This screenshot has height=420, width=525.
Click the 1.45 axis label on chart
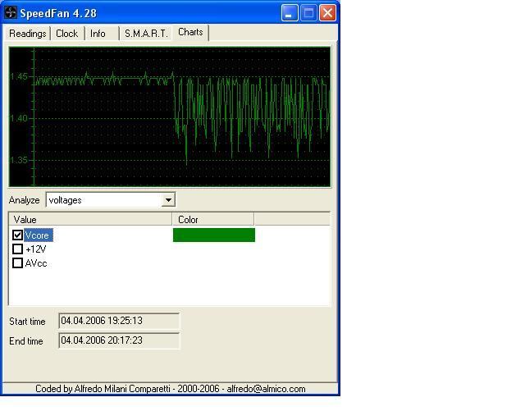click(19, 76)
